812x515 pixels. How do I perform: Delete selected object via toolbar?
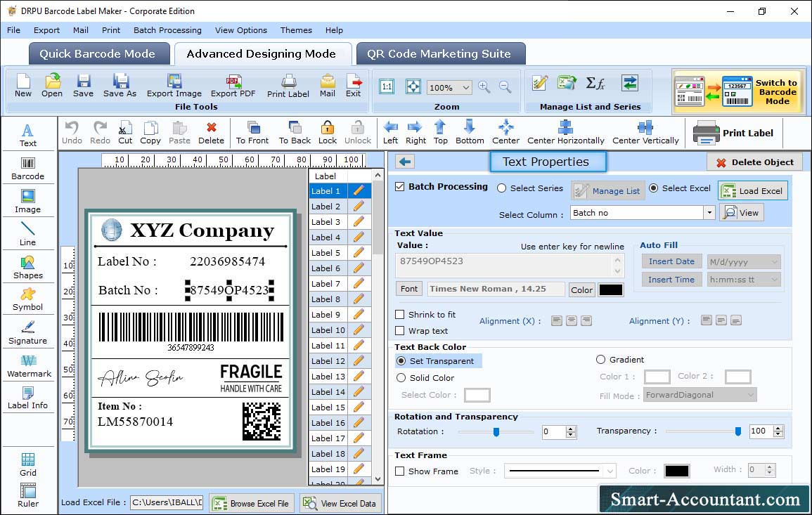coord(212,133)
